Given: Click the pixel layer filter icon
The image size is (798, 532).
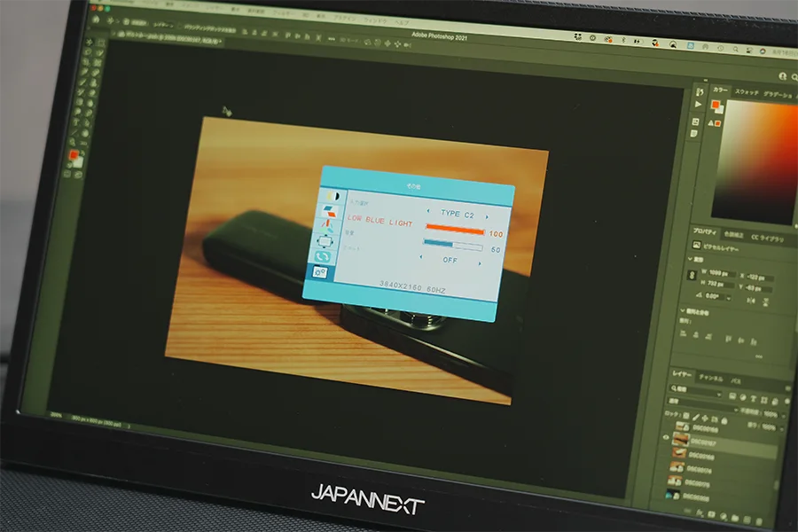Looking at the screenshot, I should pyautogui.click(x=732, y=396).
